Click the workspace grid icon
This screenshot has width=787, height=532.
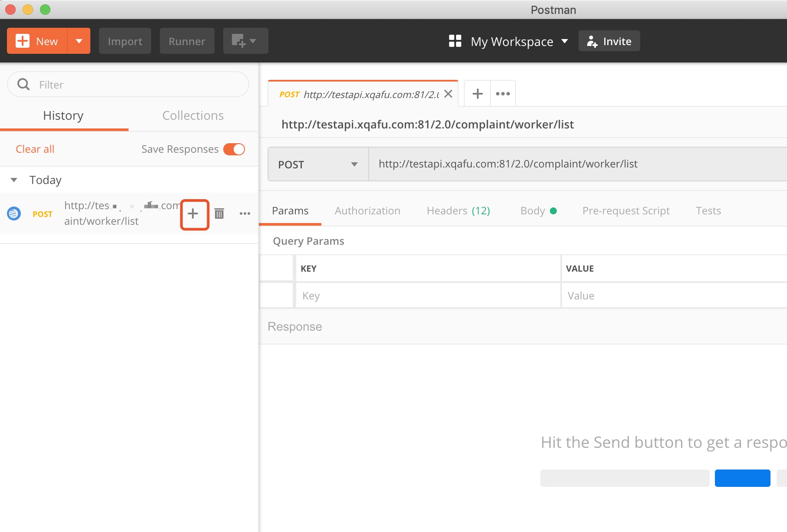point(455,41)
